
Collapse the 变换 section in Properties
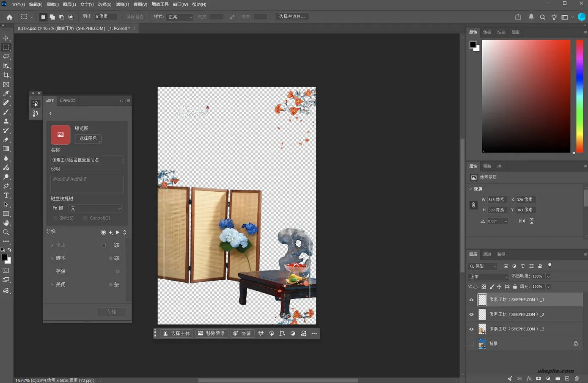tap(470, 189)
